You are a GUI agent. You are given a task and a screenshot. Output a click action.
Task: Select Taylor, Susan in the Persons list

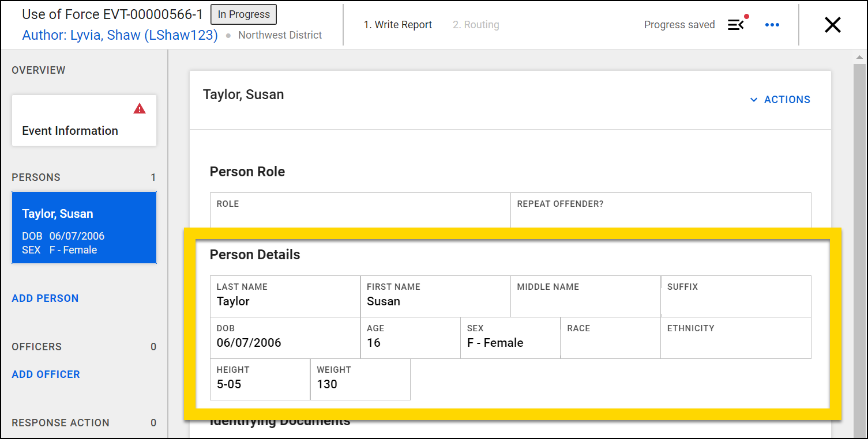[84, 228]
